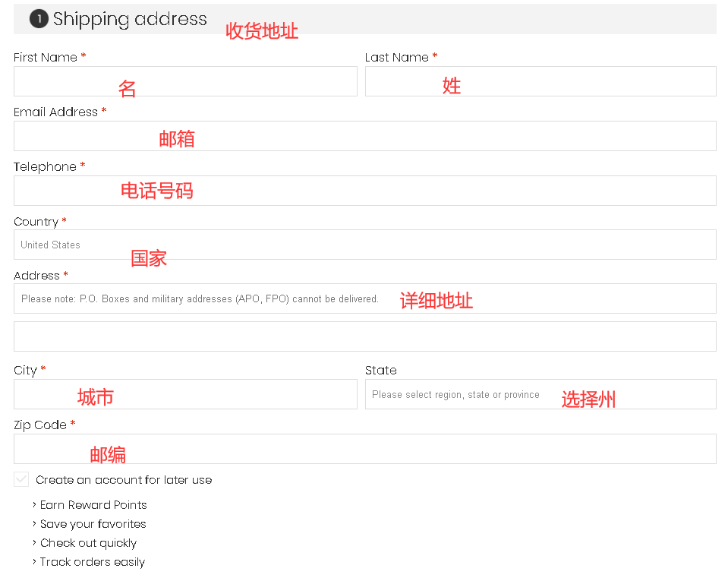The width and height of the screenshot is (728, 581).
Task: Click the Email Address field label
Action: (x=55, y=112)
